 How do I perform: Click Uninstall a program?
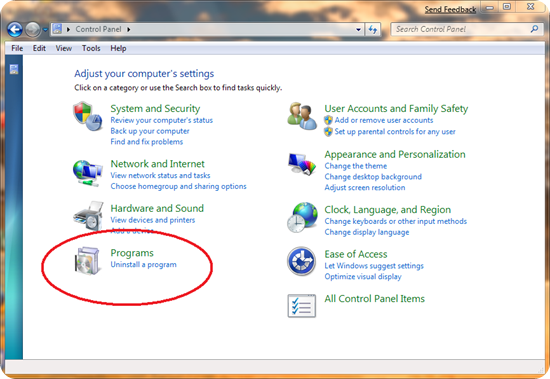click(143, 265)
